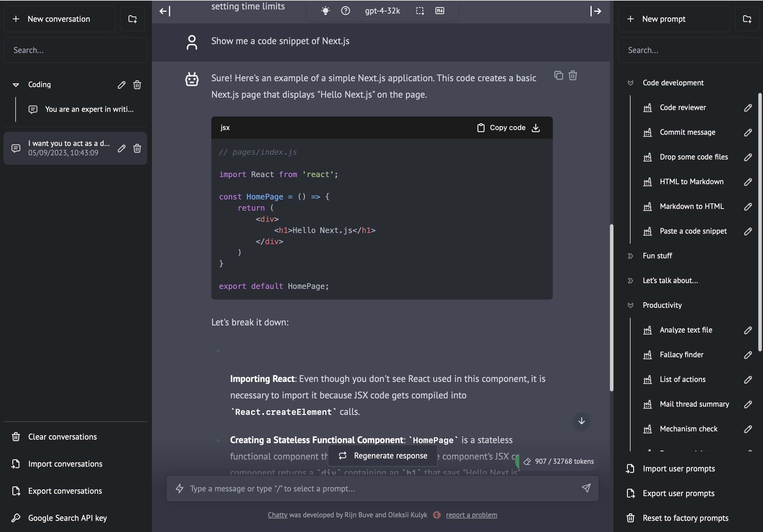Collapse the Productivity prompt folder

click(631, 305)
